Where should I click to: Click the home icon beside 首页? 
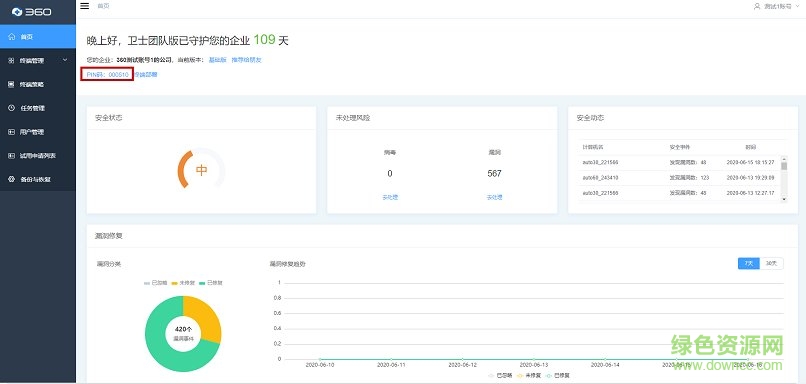pyautogui.click(x=12, y=37)
